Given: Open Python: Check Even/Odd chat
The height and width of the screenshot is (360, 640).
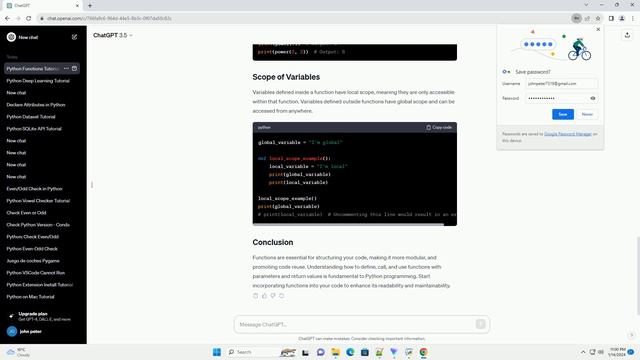Looking at the screenshot, I should point(33,237).
